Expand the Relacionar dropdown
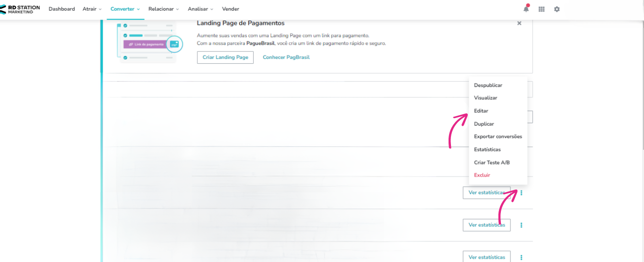 pos(164,9)
